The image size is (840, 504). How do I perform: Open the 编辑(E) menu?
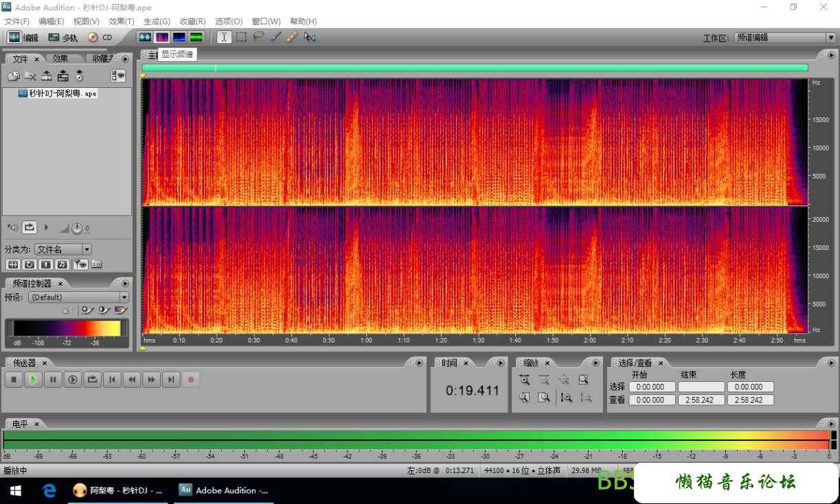click(x=52, y=21)
